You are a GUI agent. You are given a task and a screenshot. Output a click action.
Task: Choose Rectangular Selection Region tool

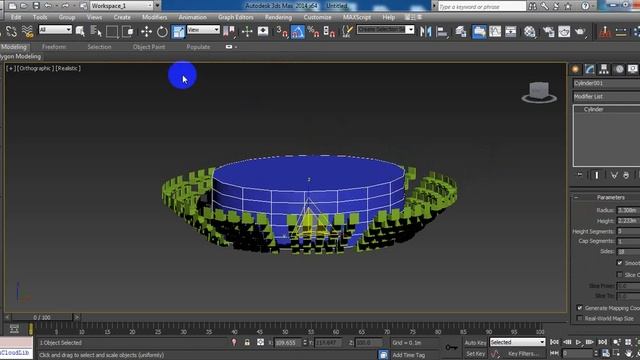(x=112, y=31)
